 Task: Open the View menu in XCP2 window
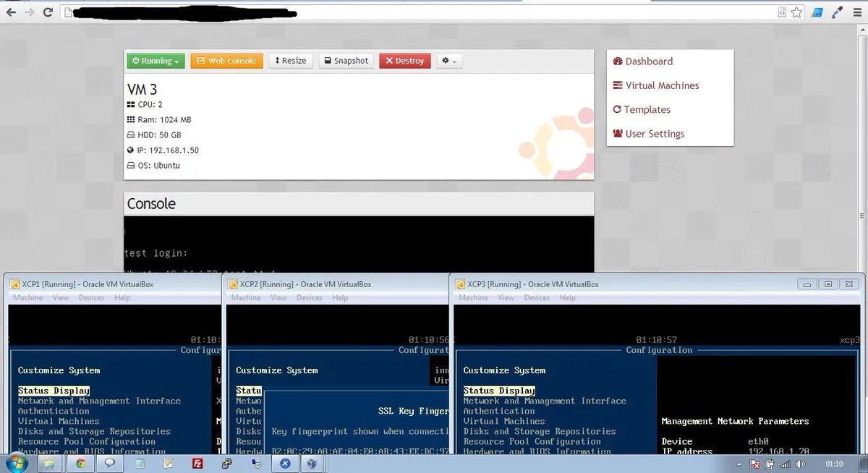click(278, 298)
